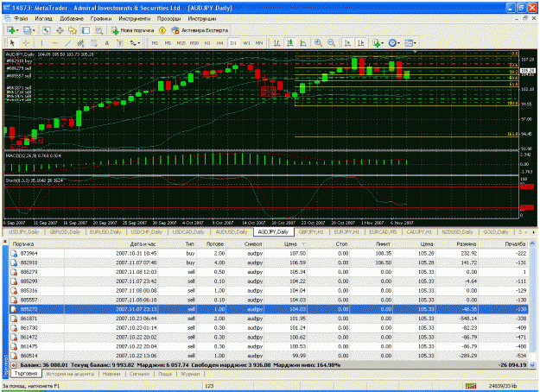This screenshot has height=392, width=540.
Task: Select Bar Chart display icon
Action: [x=276, y=43]
